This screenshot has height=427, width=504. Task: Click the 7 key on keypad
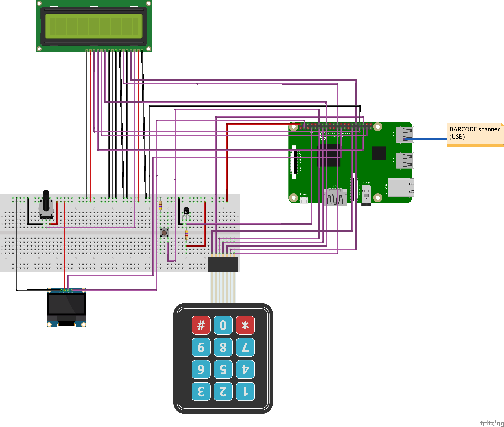[245, 347]
